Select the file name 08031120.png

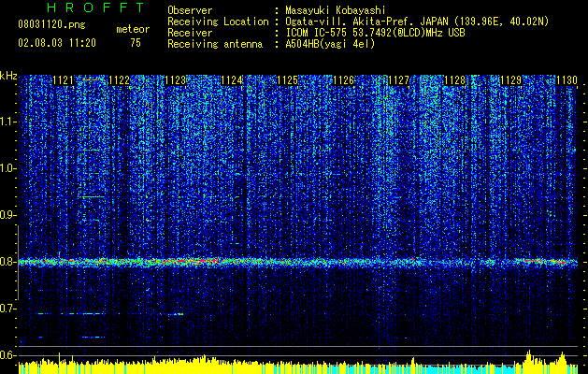[51, 24]
